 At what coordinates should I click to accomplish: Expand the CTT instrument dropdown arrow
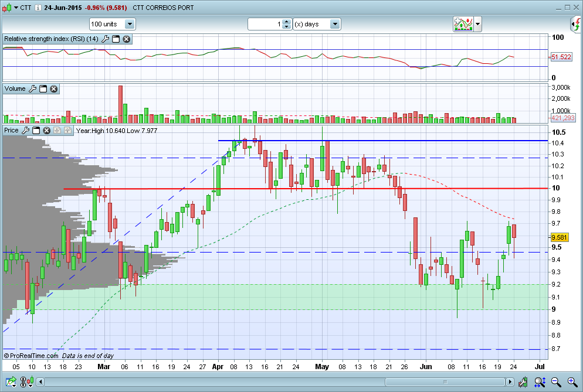16,8
